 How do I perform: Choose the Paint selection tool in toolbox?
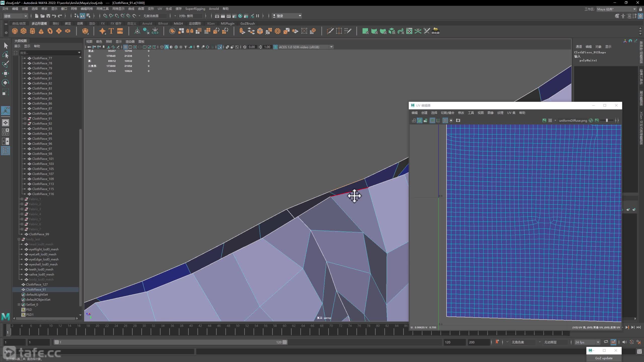(x=6, y=64)
